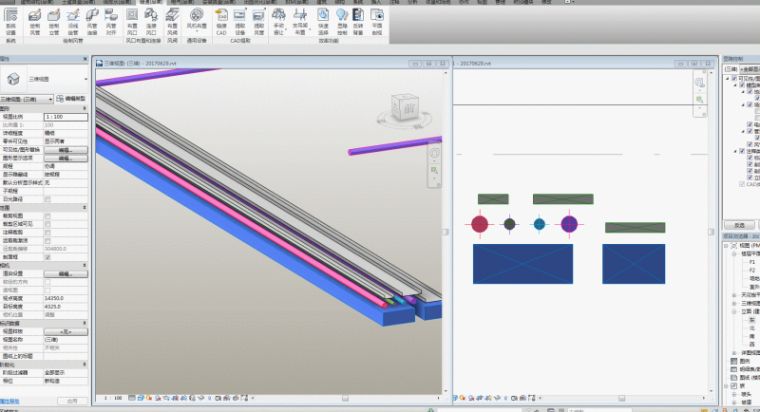Uncheck the 剖面框 section box checkbox

click(x=48, y=257)
